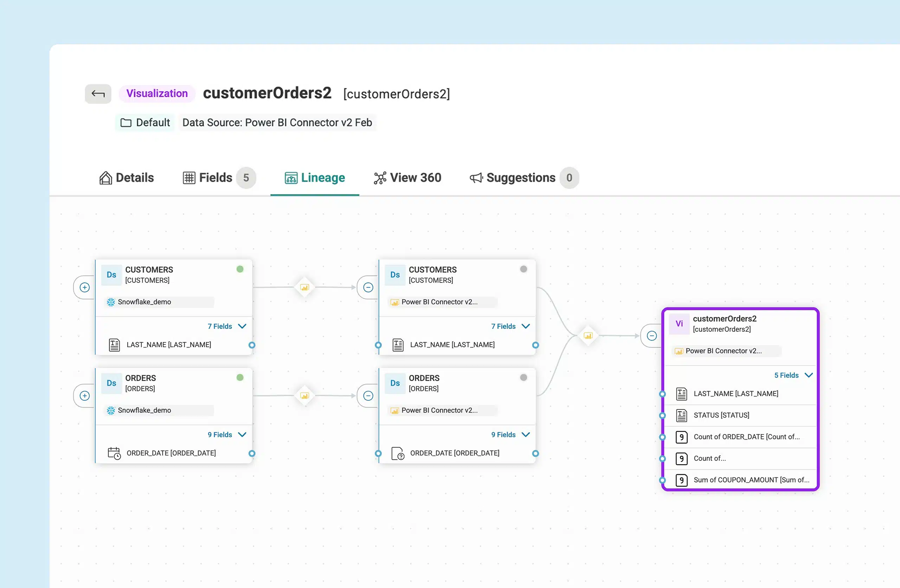Expand upstream of Snowflake ORDERS with plus
Viewport: 900px width, 588px height.
pos(85,396)
